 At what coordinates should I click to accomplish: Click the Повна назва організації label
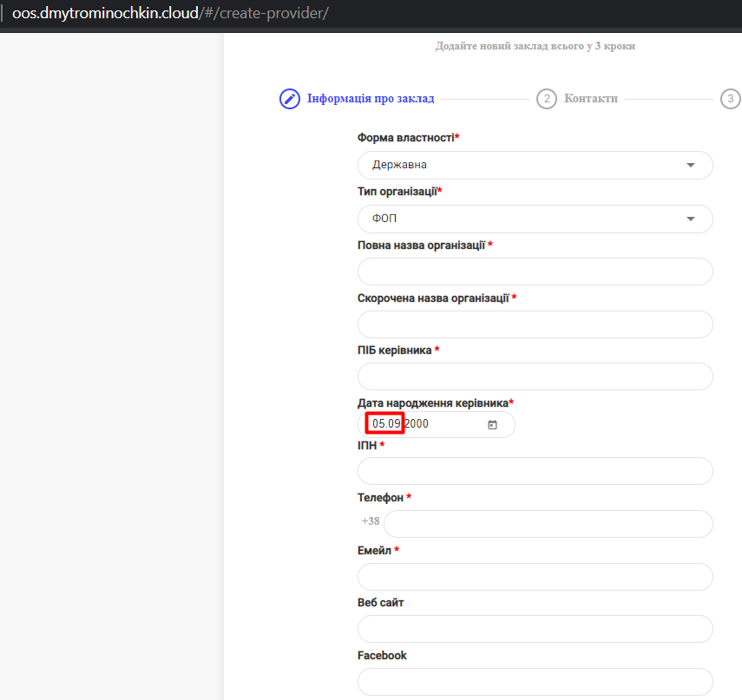coord(425,245)
